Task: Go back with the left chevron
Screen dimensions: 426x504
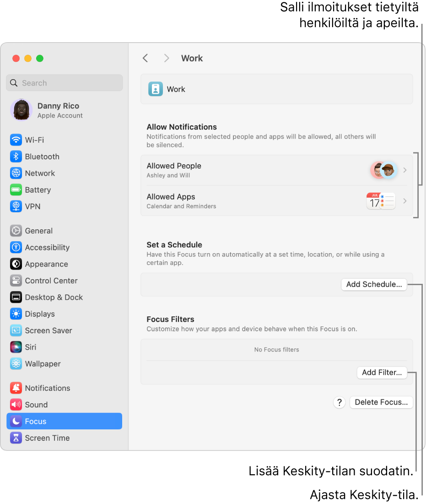Action: point(145,58)
